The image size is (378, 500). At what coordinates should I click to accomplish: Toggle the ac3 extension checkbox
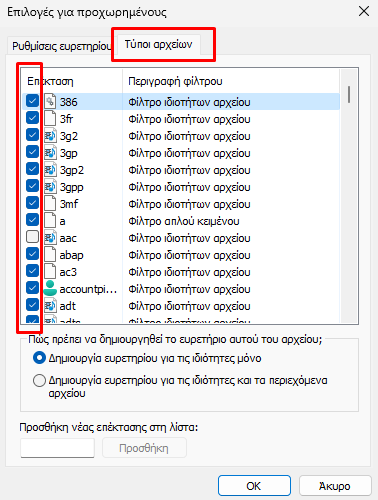[32, 271]
